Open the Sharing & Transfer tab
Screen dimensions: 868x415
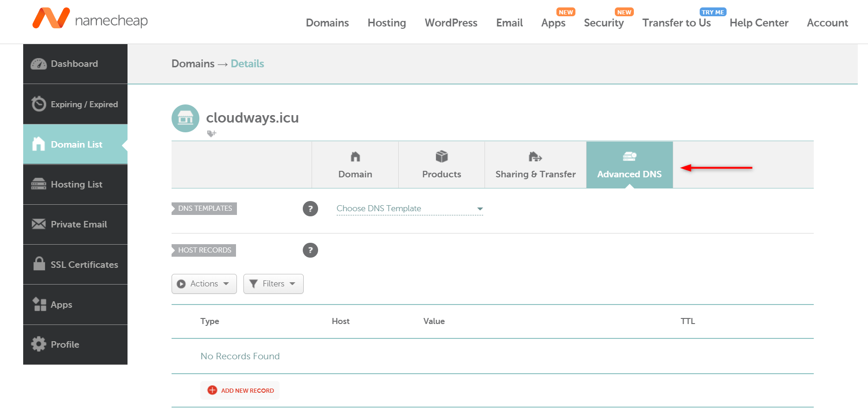[536, 165]
